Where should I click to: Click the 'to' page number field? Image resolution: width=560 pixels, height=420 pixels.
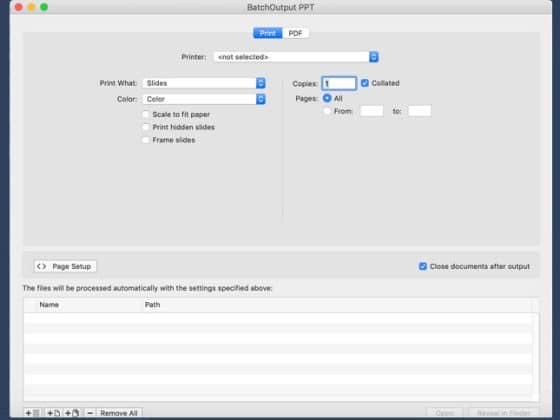420,111
